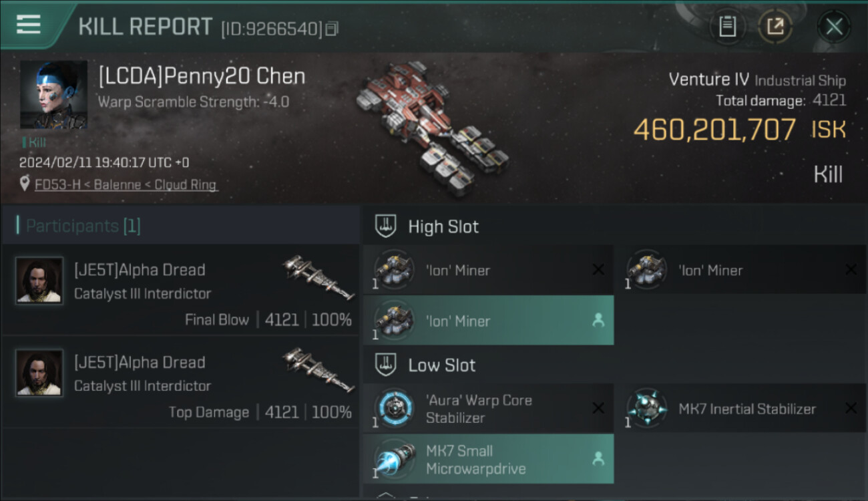This screenshot has height=501, width=868.
Task: Open the hamburger menu icon
Action: click(x=28, y=25)
